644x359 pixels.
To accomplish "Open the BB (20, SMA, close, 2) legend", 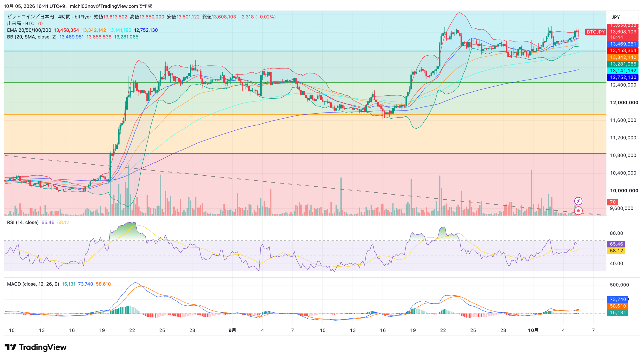I will tap(32, 37).
